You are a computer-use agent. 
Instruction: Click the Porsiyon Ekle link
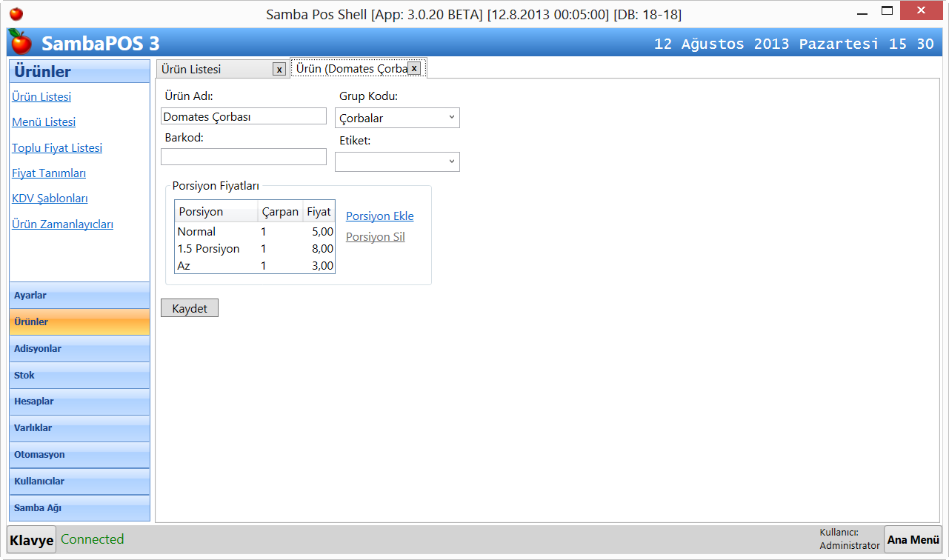click(x=379, y=216)
